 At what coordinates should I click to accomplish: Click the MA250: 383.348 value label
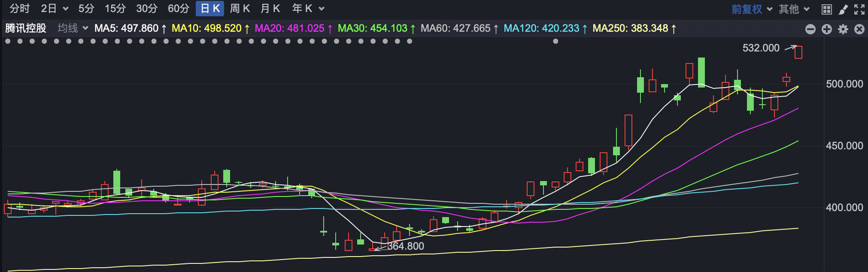click(x=634, y=28)
